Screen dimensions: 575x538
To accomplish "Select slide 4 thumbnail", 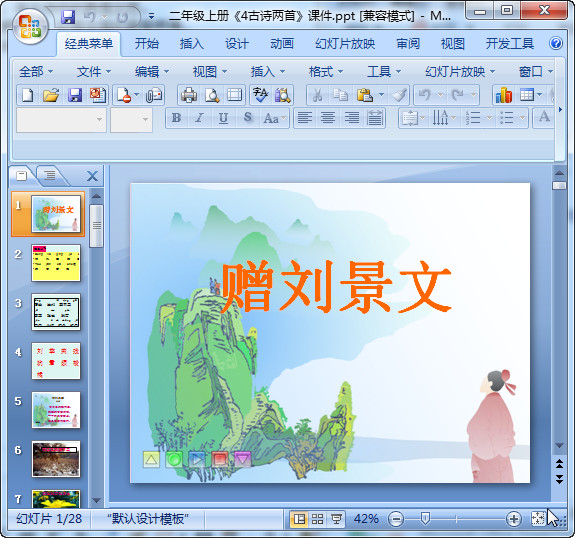I will click(x=56, y=361).
